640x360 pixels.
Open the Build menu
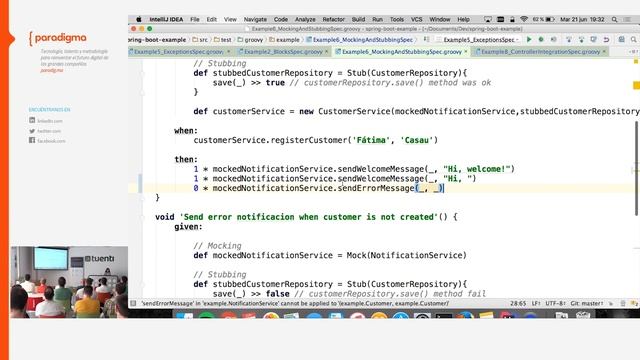pos(358,19)
